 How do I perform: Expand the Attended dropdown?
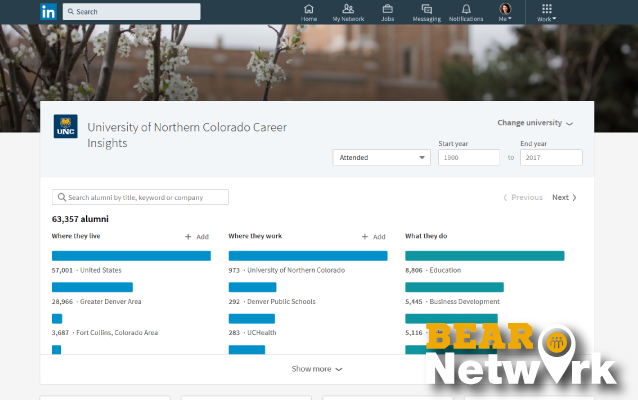click(x=381, y=157)
